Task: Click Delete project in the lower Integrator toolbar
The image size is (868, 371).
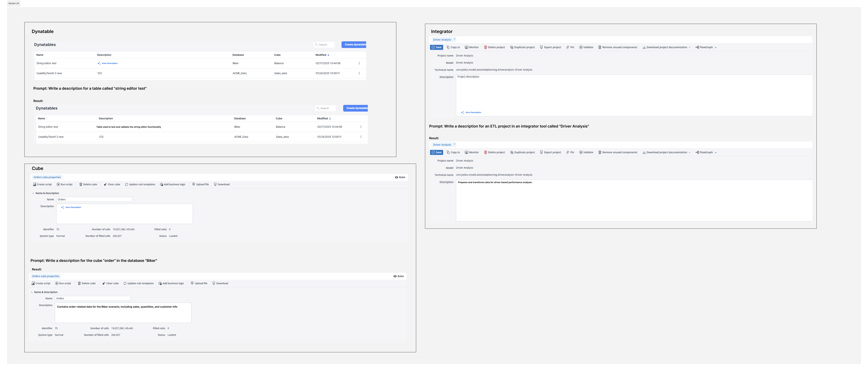Action: [x=494, y=153]
